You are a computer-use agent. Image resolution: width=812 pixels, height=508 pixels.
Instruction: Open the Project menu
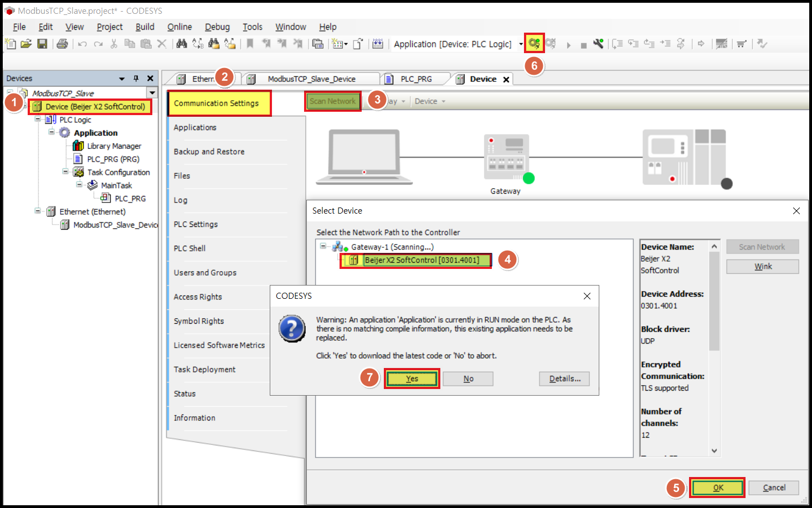click(110, 27)
